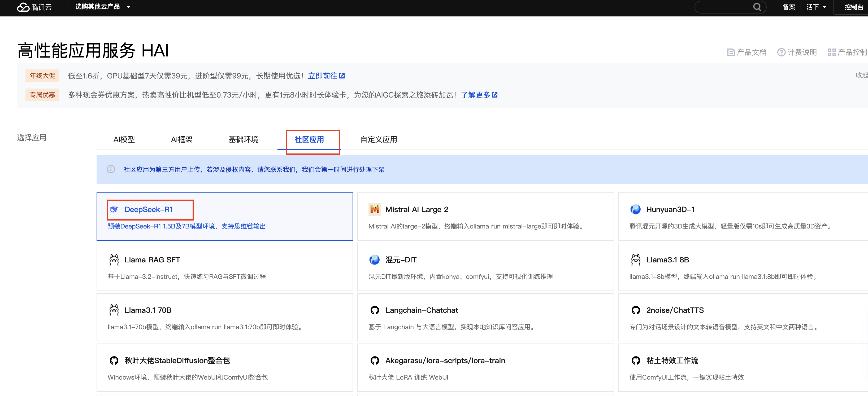Select the 秋叶大佬StableDiffusion整合包 title
This screenshot has height=396, width=868.
[x=177, y=361]
